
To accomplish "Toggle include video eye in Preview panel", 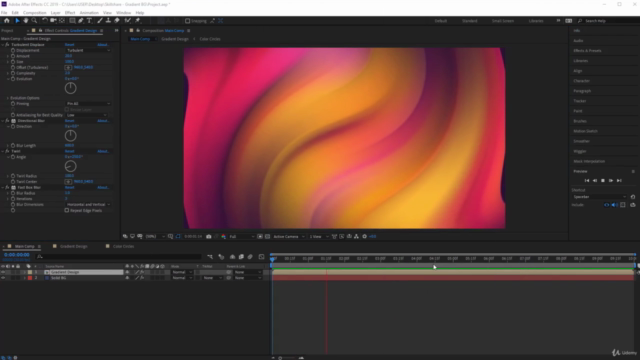I will 607,205.
